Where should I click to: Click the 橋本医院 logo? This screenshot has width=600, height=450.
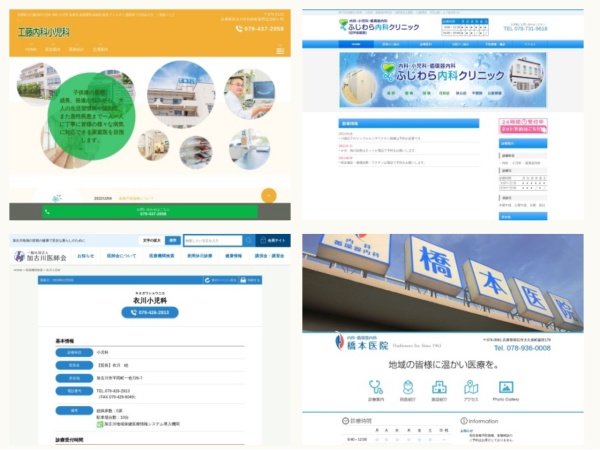[361, 342]
